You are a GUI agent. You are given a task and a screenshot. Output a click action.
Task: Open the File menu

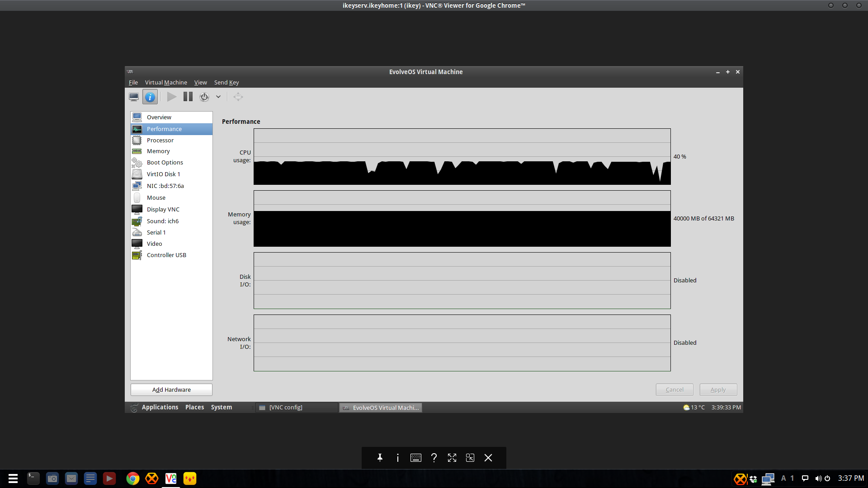[133, 82]
